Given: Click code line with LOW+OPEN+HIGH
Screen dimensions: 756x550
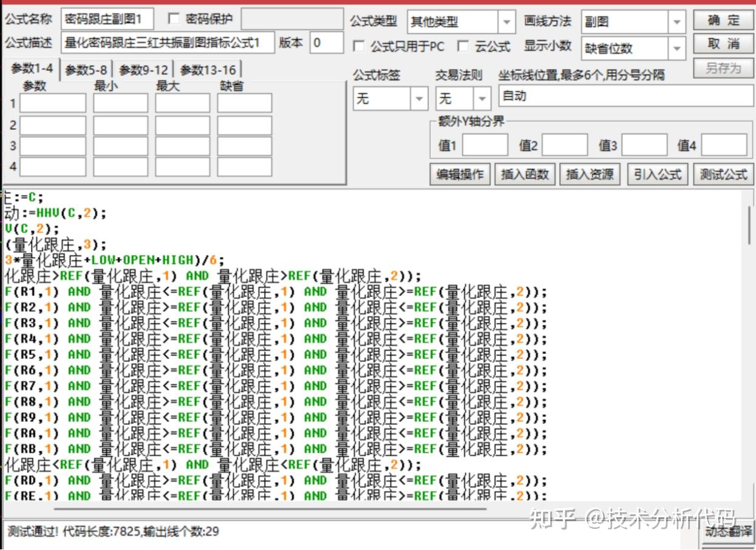Looking at the screenshot, I should point(114,260).
